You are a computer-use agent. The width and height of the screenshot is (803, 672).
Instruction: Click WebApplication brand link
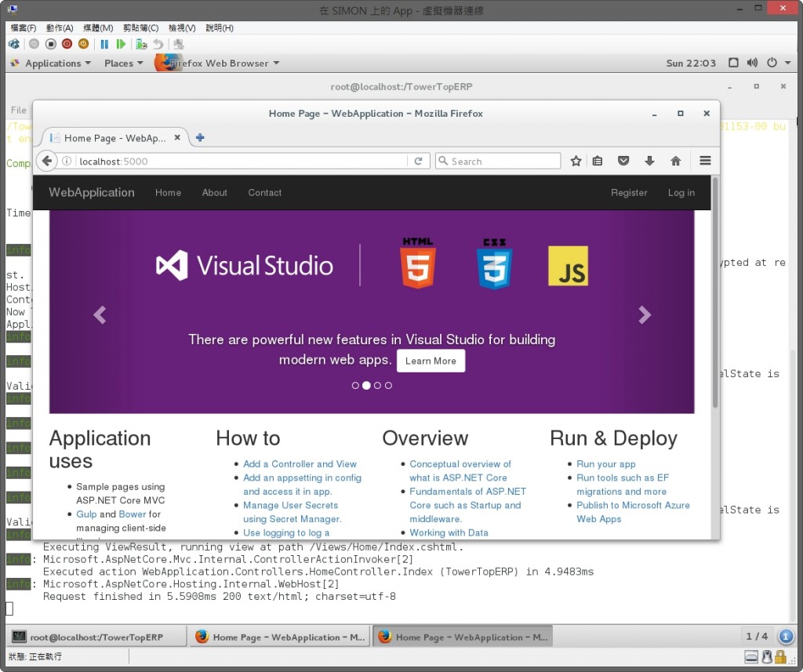click(92, 193)
